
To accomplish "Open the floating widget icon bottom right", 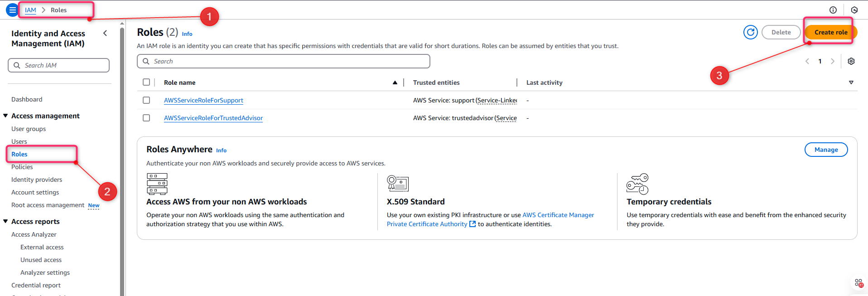I will (858, 283).
